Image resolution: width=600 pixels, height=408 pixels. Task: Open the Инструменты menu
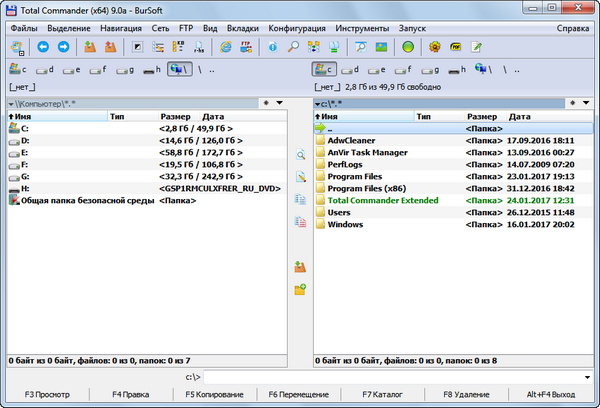click(362, 28)
